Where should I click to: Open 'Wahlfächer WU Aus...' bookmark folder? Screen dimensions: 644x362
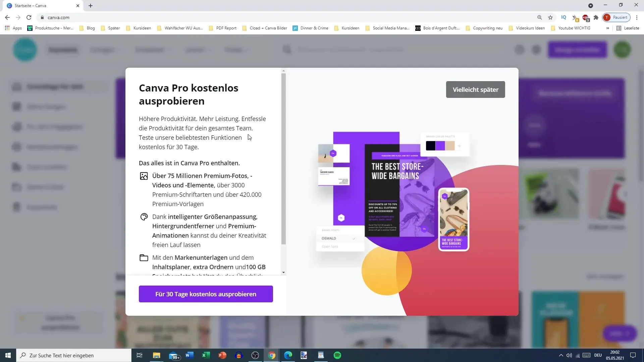(x=180, y=28)
